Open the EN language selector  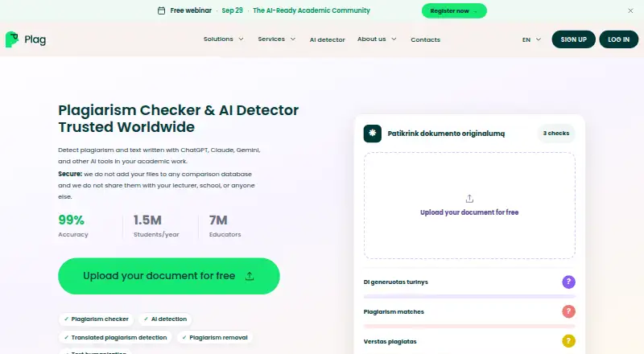tap(531, 40)
